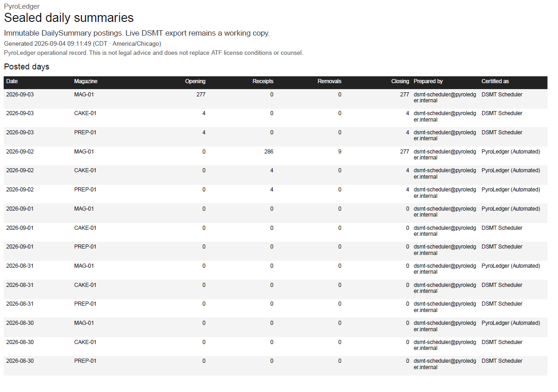The image size is (558, 392).
Task: Select the 'Immutable DailySummary postings' subtitle line
Action: (137, 33)
